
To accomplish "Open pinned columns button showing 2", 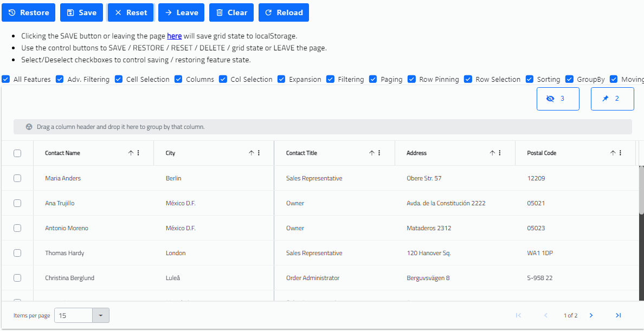I will [x=612, y=99].
